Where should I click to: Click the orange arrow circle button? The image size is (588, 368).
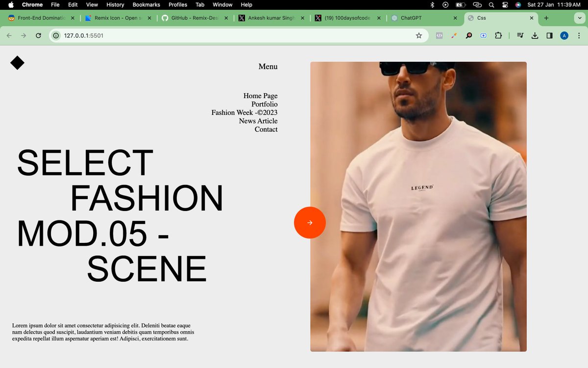pyautogui.click(x=310, y=223)
